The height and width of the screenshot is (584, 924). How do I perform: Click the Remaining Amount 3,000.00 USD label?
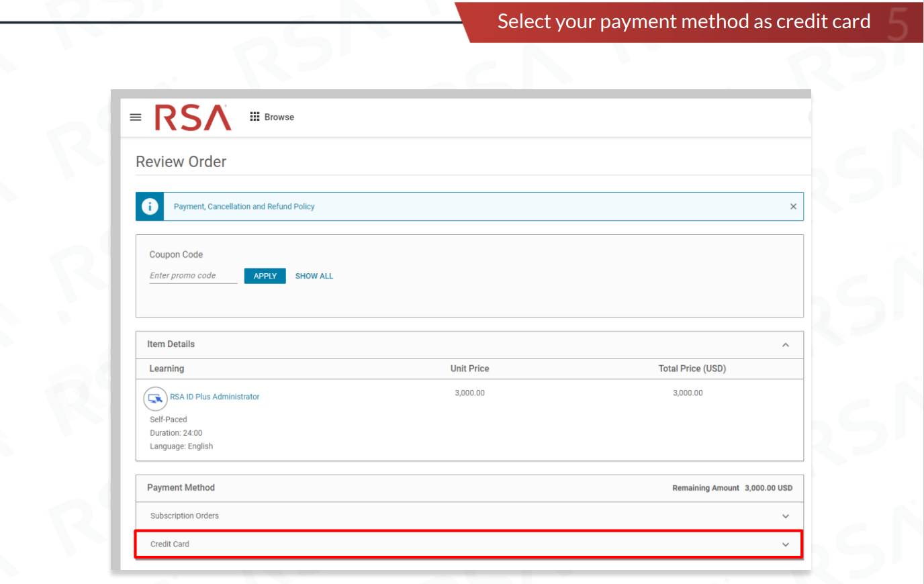click(x=733, y=488)
